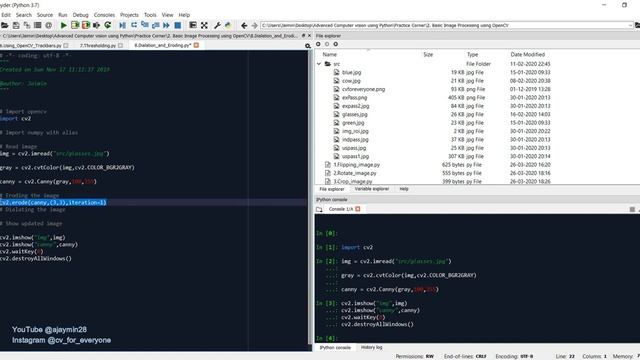Viewport: 640px width, 360px height.
Task: Select 2.Rotate_image.py in file explorer
Action: click(355, 173)
